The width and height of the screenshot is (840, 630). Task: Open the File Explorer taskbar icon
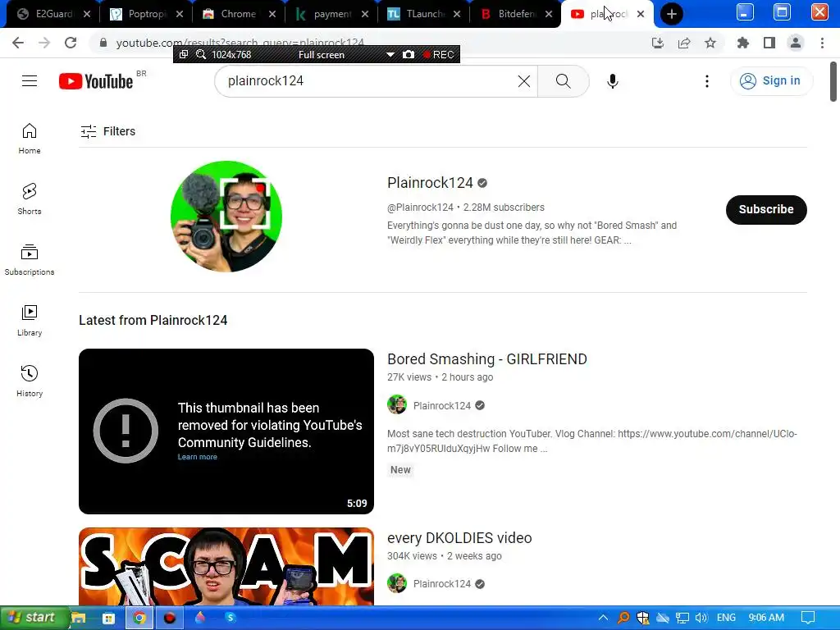(x=79, y=618)
